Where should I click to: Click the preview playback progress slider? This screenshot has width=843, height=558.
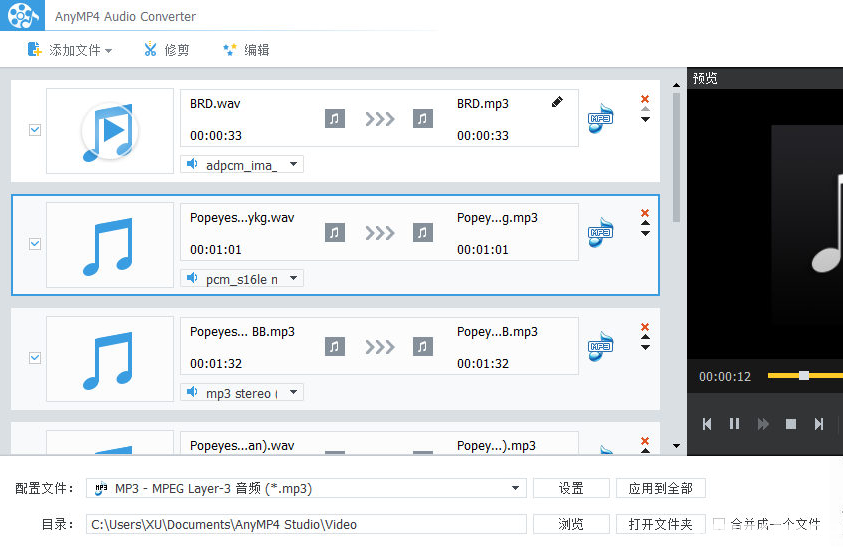pos(805,375)
